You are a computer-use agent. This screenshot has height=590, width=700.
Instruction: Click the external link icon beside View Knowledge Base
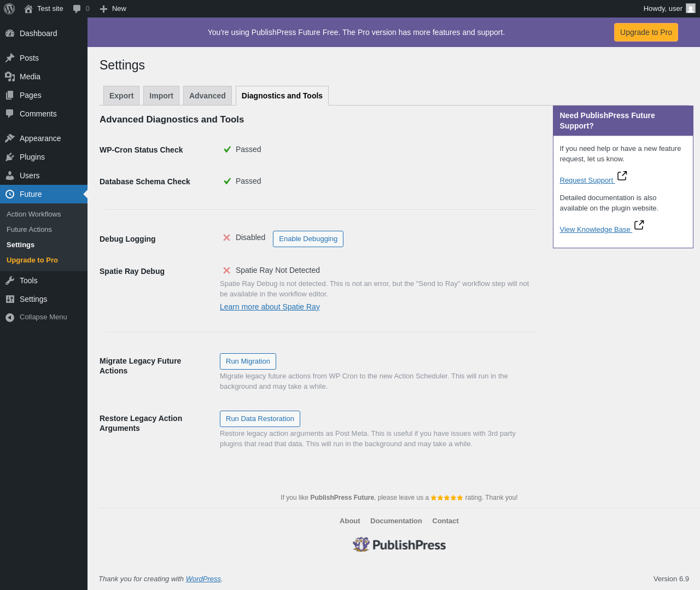click(639, 225)
